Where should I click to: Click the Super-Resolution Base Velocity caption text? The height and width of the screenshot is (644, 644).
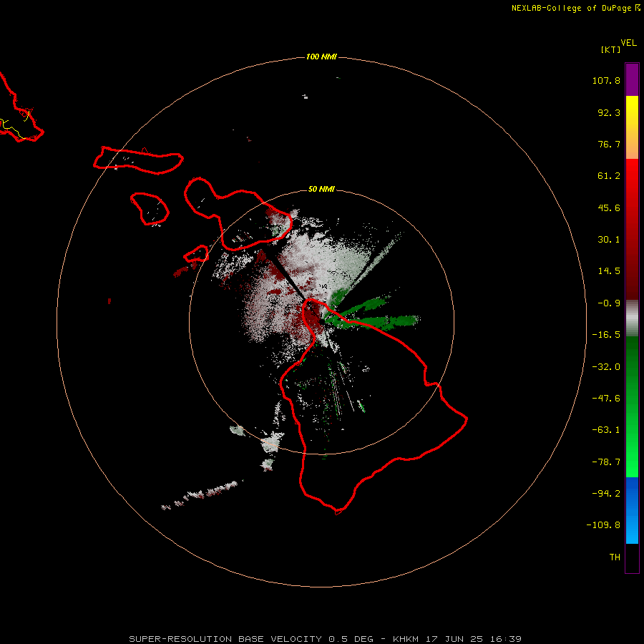pyautogui.click(x=325, y=639)
